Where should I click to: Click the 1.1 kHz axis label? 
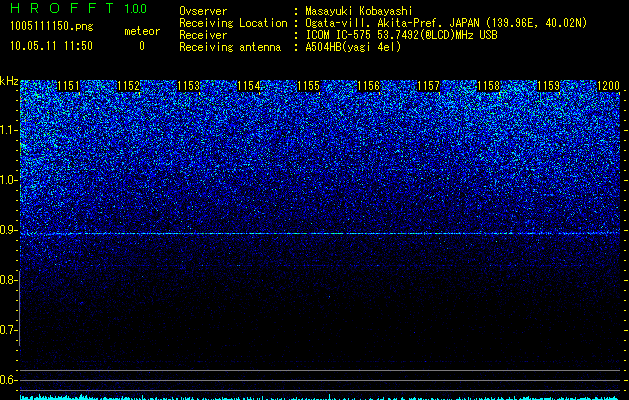[9, 130]
